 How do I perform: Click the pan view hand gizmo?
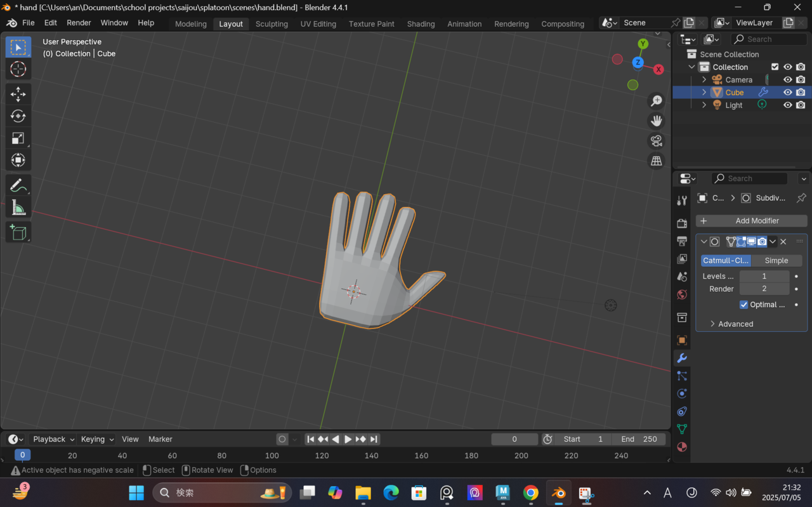tap(657, 121)
